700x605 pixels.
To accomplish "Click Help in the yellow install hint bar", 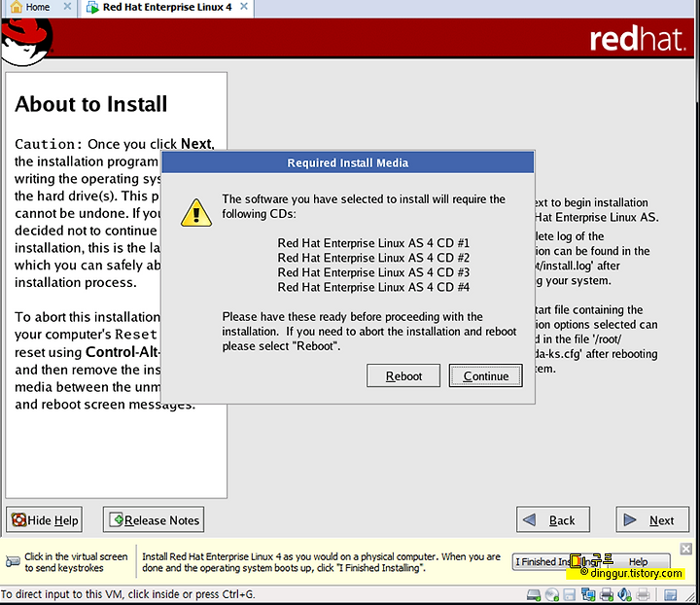I will coord(638,561).
